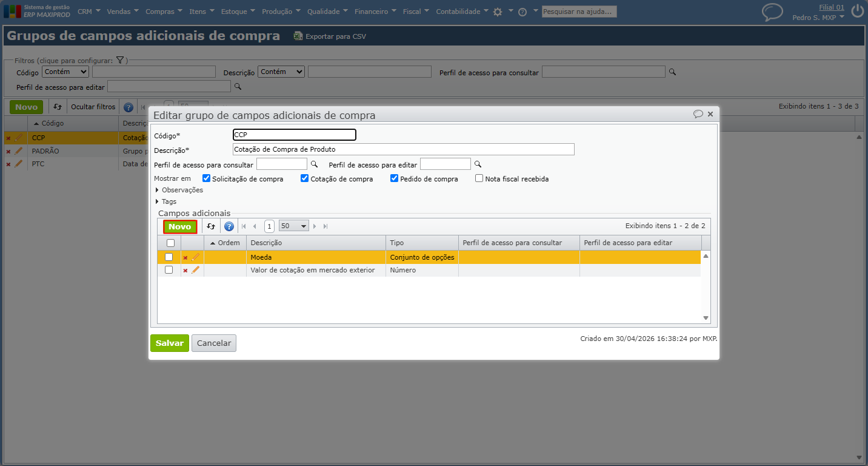This screenshot has height=466, width=868.
Task: Click the filter funnel icon
Action: (120, 60)
